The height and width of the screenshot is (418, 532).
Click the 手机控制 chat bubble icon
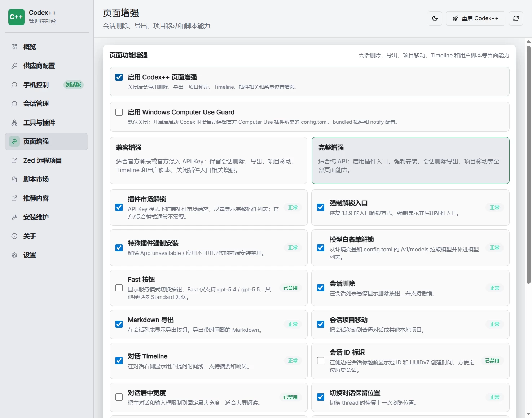coord(14,85)
